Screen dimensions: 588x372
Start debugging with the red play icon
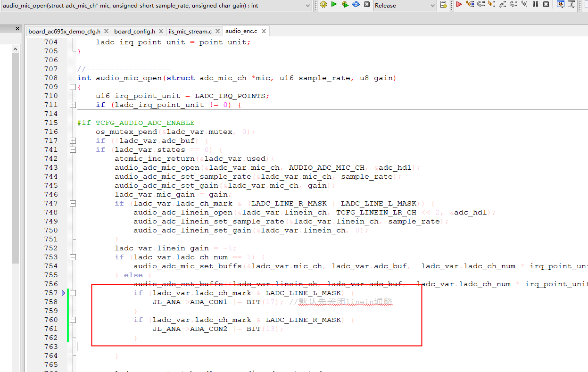[x=459, y=4]
